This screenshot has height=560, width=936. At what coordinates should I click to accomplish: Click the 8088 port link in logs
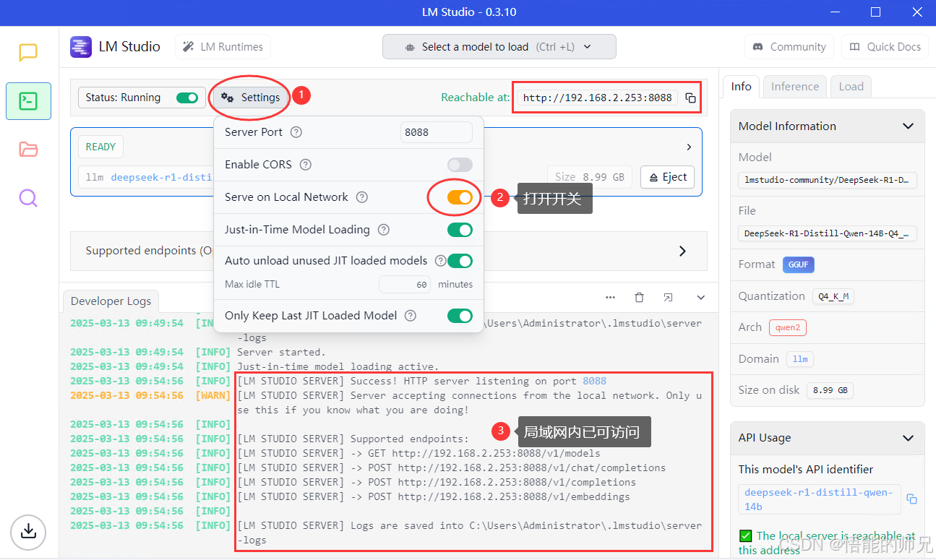click(594, 381)
